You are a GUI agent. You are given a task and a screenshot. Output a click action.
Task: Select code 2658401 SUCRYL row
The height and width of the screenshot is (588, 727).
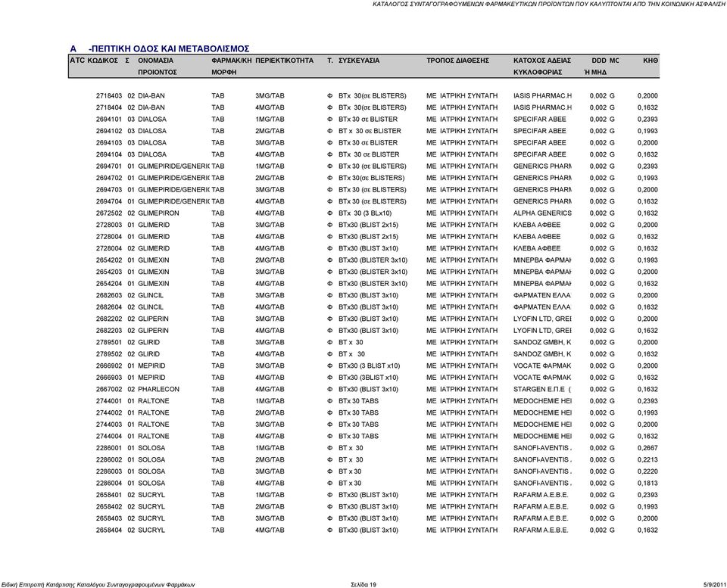(x=109, y=495)
